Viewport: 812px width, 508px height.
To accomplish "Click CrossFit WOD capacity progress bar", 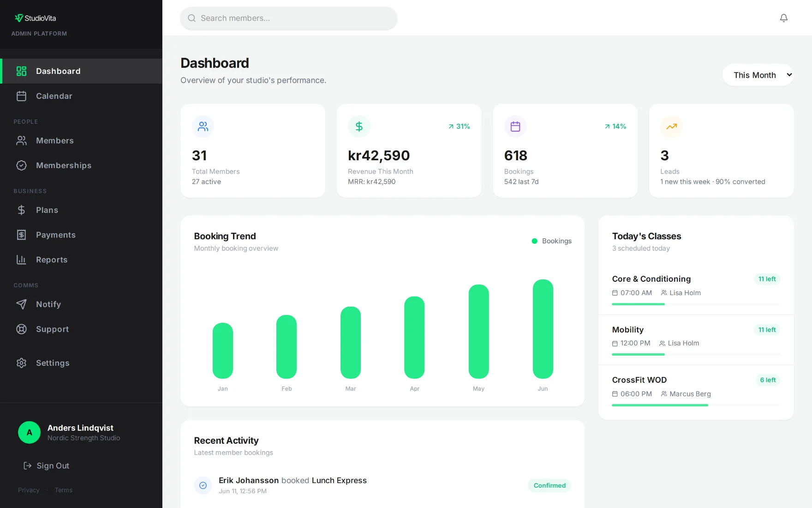I will click(696, 405).
